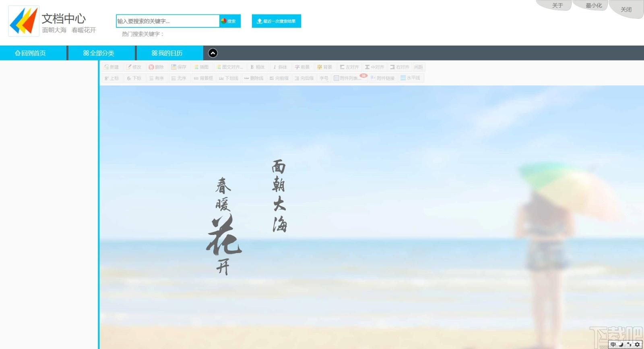Collapse the navigation bar with the up-arrow circle

(213, 53)
